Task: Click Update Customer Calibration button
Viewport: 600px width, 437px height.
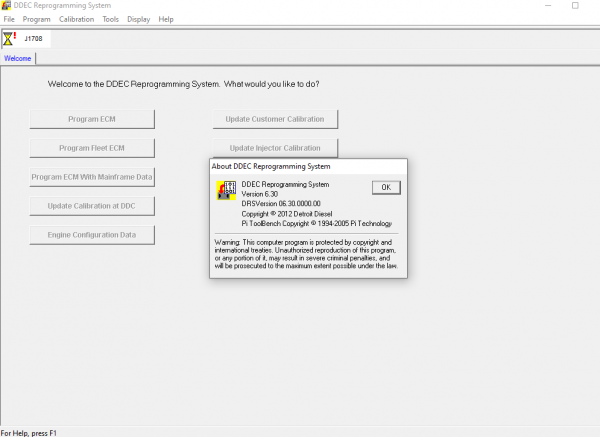Action: pos(275,119)
